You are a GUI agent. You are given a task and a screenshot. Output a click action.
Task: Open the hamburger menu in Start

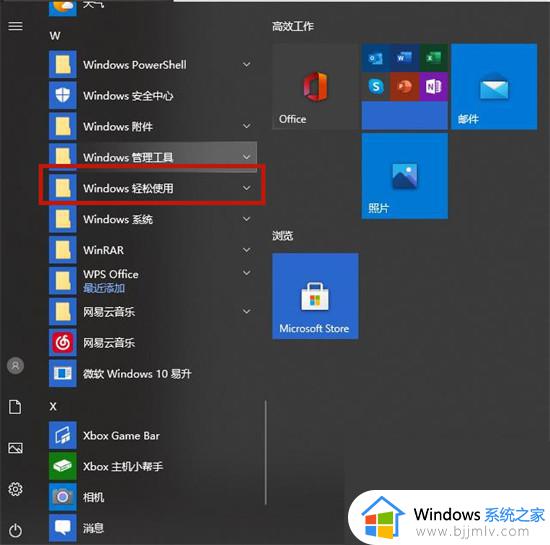pyautogui.click(x=15, y=26)
